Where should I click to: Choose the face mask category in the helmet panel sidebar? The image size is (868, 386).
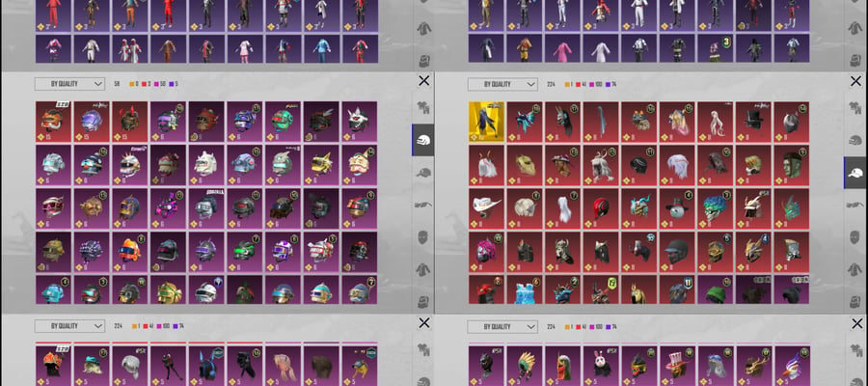click(x=423, y=237)
